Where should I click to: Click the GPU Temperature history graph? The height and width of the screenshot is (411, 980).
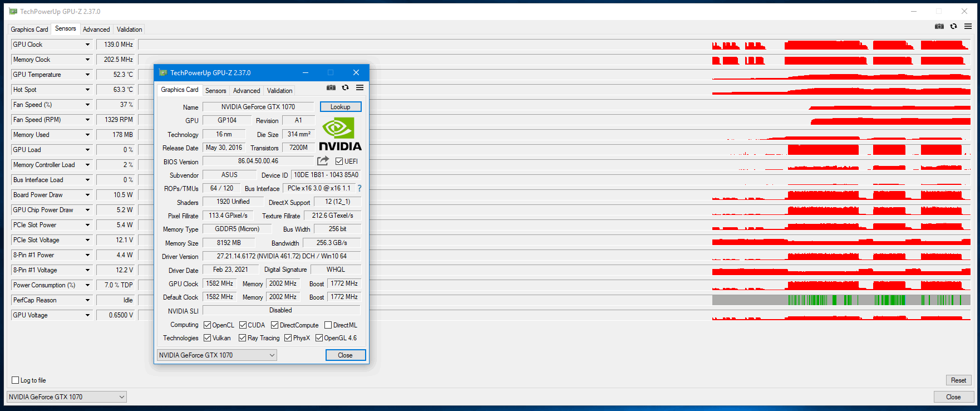click(555, 75)
